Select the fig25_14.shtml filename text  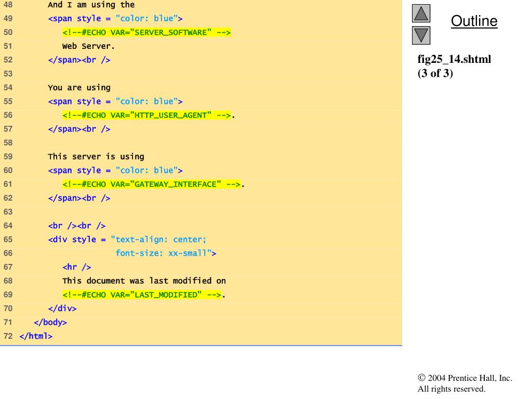[x=454, y=59]
